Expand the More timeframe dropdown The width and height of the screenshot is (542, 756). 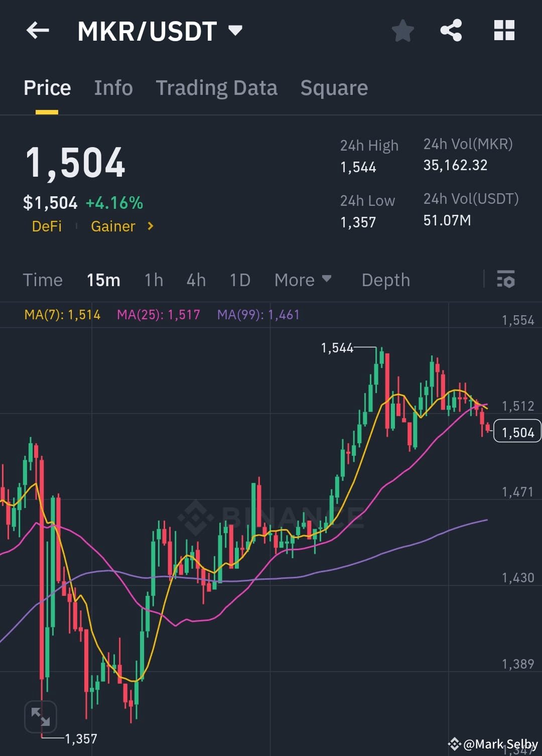pos(303,280)
